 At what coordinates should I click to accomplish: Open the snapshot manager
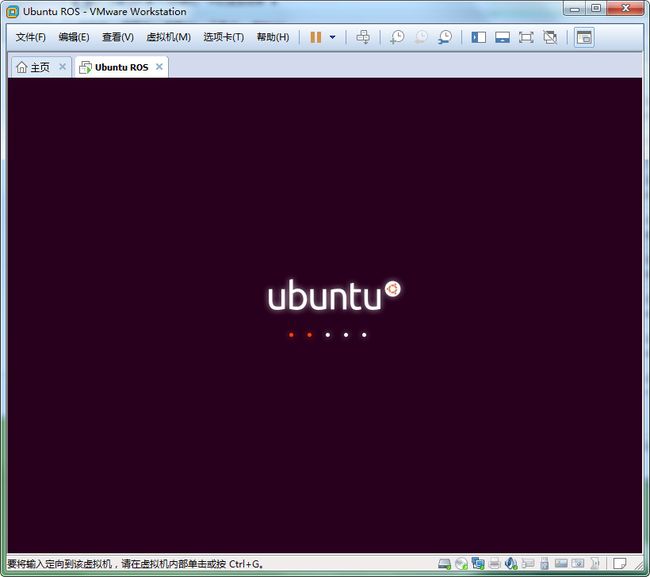click(445, 37)
